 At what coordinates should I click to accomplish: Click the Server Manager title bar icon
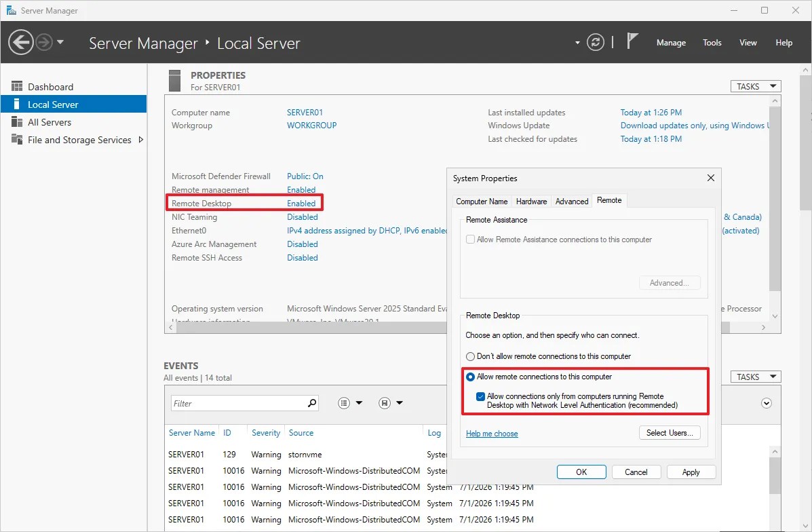click(11, 10)
